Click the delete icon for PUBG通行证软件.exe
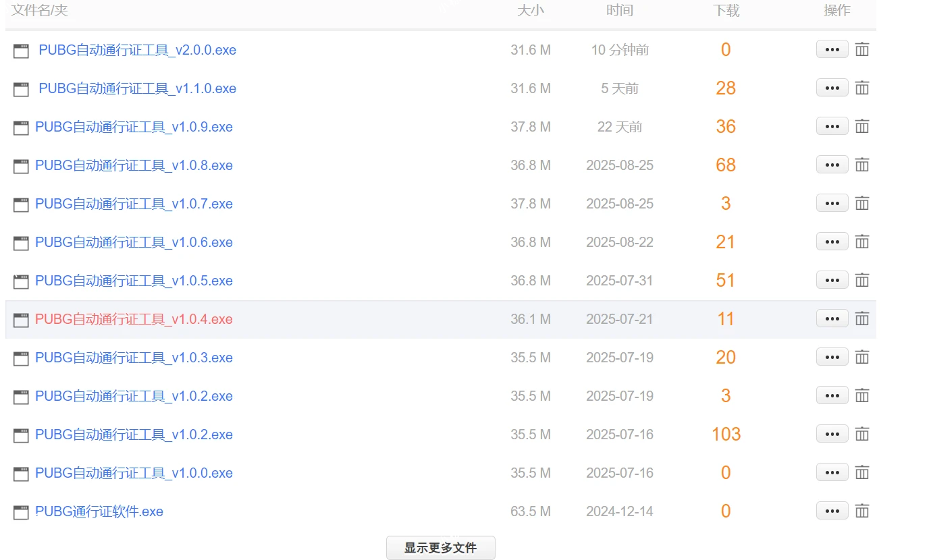931x560 pixels. pos(862,511)
